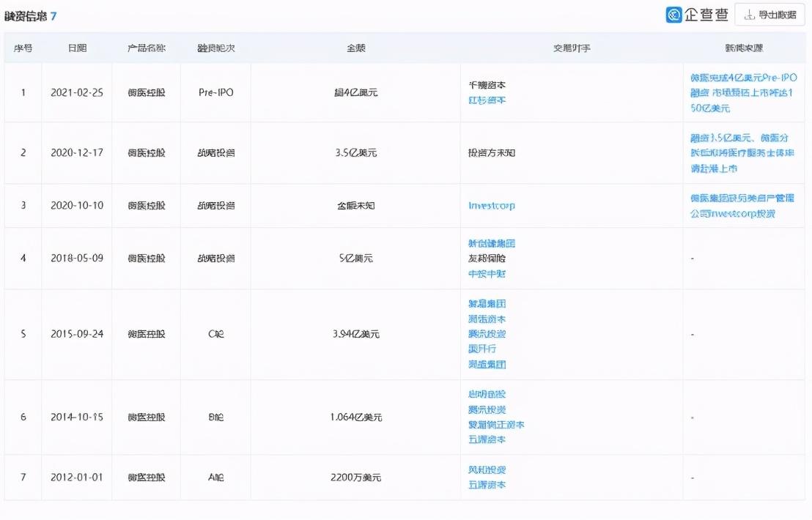Click the 金额 amount column header
This screenshot has height=520, width=812.
click(x=355, y=48)
